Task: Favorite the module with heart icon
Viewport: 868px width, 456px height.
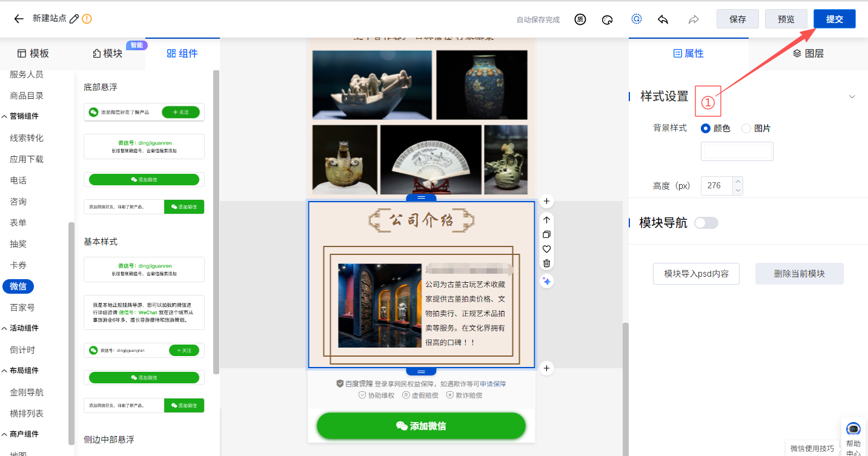Action: pos(546,249)
